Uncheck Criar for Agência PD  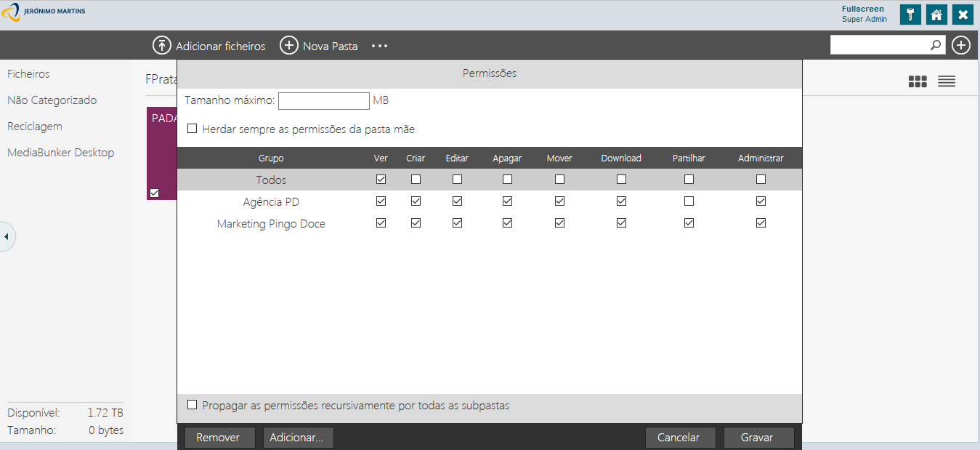coord(416,201)
